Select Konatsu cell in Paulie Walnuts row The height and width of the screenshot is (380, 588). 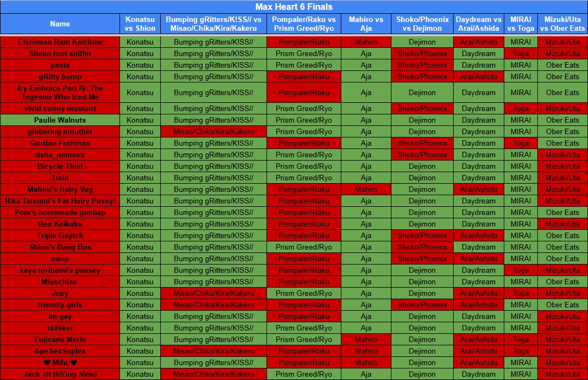(x=140, y=120)
